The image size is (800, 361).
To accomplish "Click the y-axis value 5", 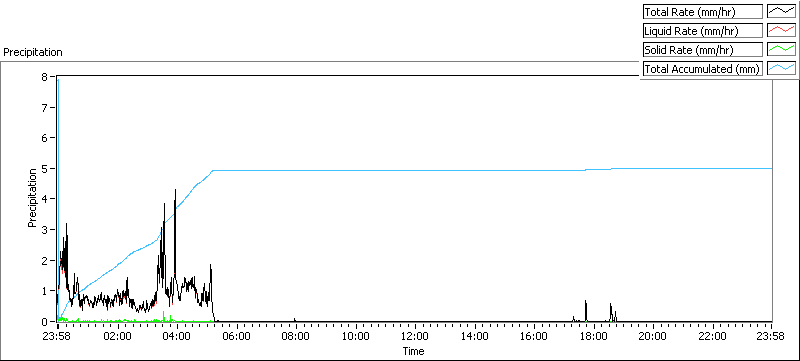I will (44, 169).
